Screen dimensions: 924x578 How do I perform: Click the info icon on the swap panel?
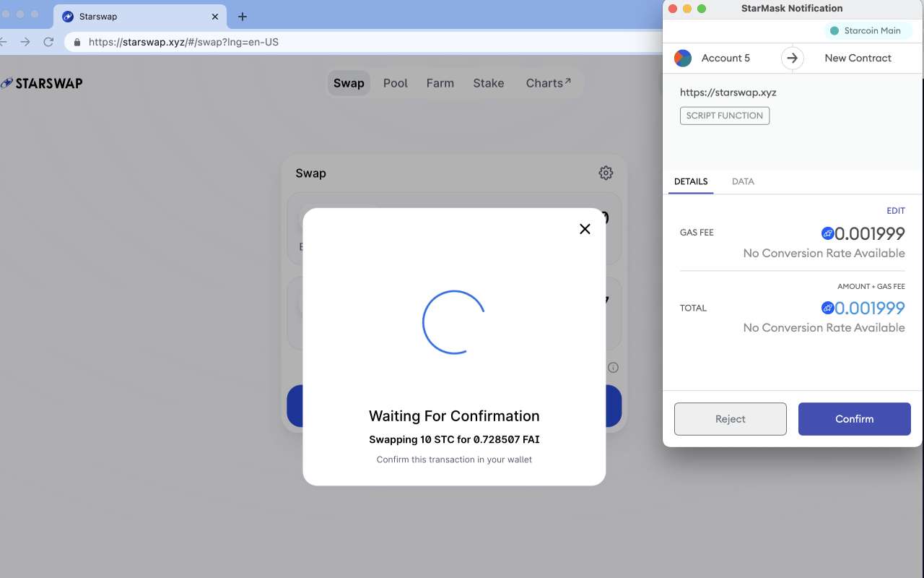(x=613, y=368)
